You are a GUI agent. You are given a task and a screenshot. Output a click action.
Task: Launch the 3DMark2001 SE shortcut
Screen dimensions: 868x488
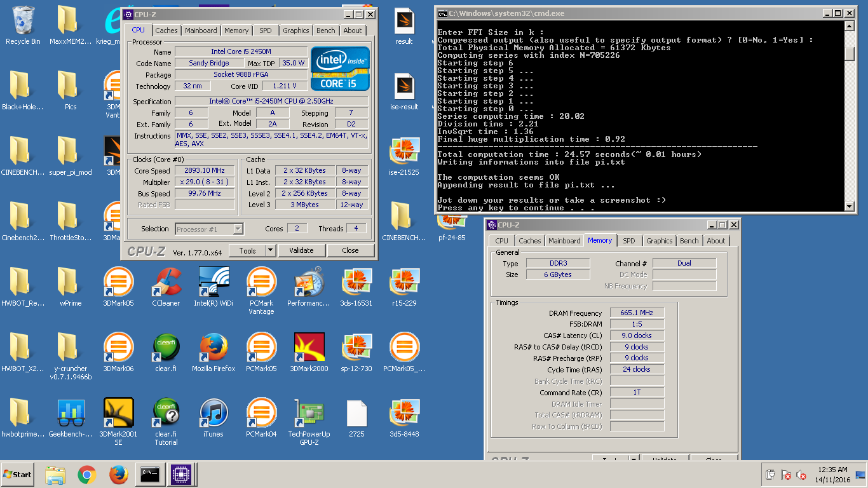119,422
